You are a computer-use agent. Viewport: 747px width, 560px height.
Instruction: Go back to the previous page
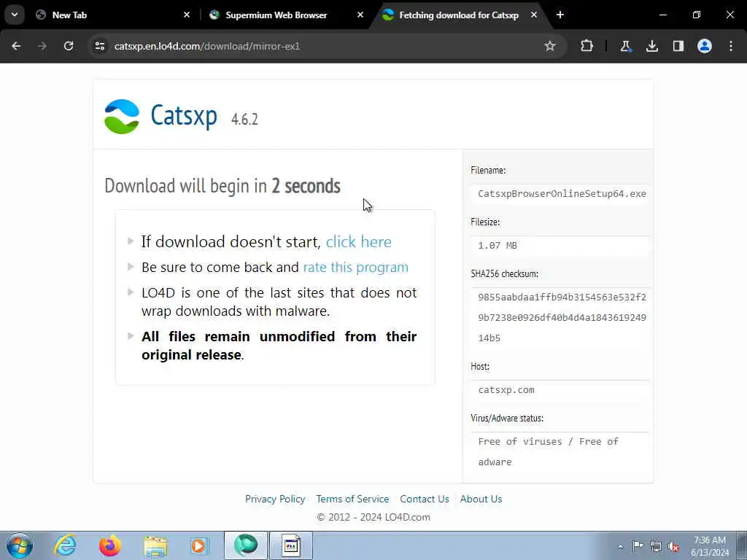[16, 46]
